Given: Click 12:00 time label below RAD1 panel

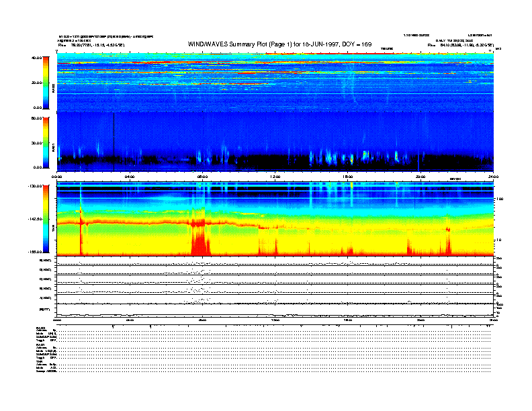Looking at the screenshot, I should [275, 177].
